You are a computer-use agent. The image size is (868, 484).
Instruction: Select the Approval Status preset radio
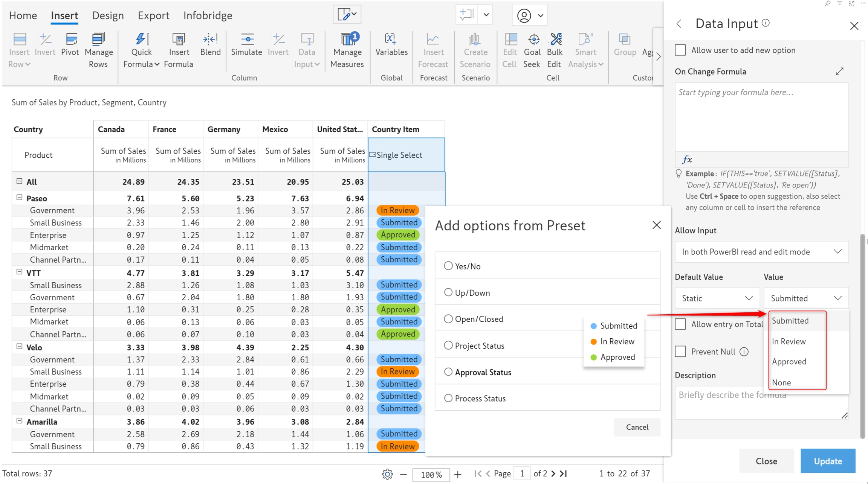click(448, 372)
